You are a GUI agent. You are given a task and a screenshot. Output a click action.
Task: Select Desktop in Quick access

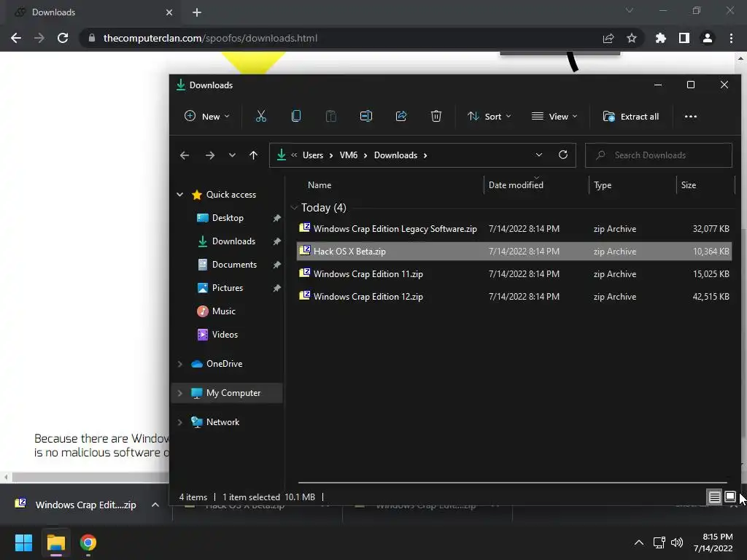click(228, 217)
